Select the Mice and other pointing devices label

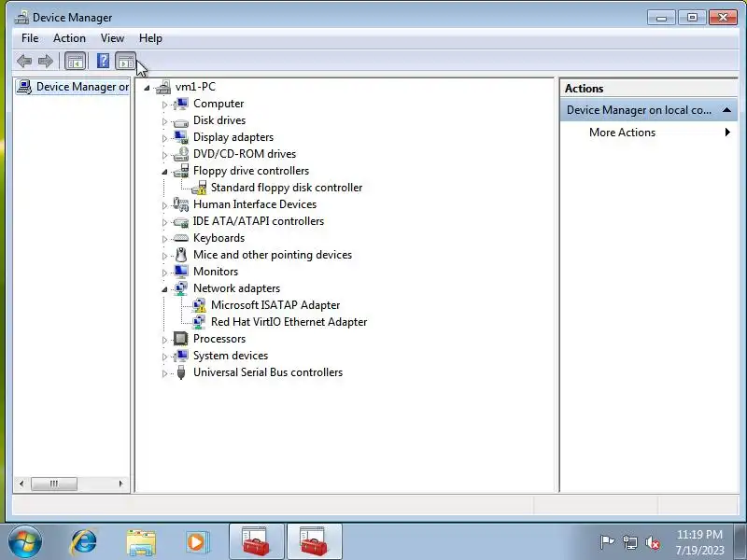pos(273,255)
